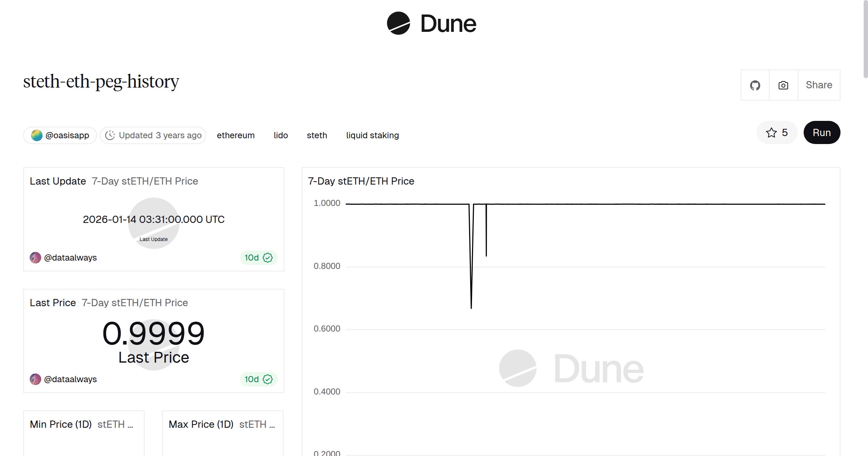This screenshot has height=456, width=868.
Task: Open @dataalways link in Last Price card
Action: tap(70, 379)
